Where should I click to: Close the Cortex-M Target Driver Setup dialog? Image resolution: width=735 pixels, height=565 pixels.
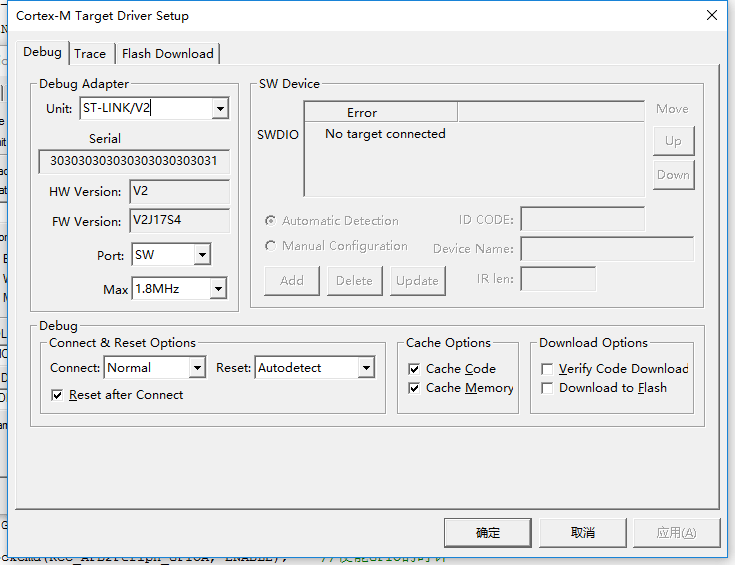pos(711,16)
